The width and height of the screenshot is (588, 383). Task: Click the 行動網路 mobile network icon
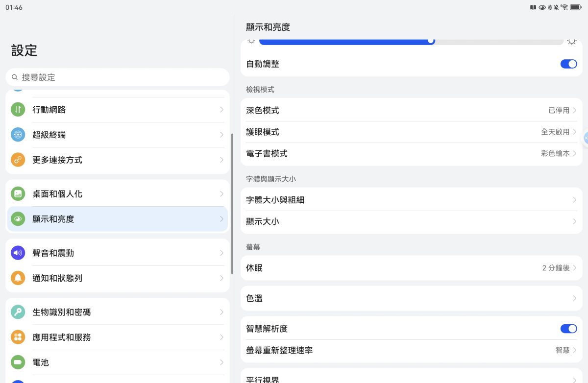(x=18, y=110)
